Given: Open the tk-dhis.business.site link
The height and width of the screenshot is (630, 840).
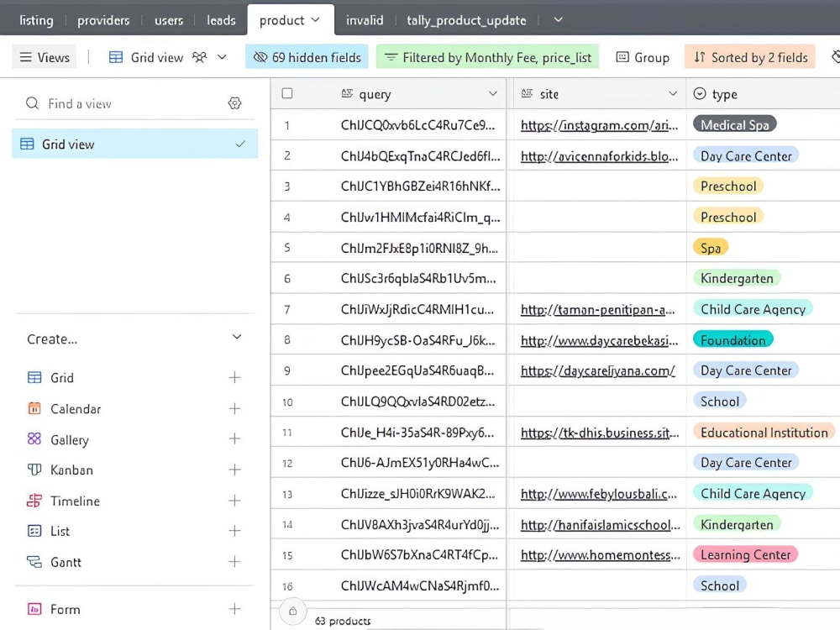Looking at the screenshot, I should pyautogui.click(x=600, y=433).
